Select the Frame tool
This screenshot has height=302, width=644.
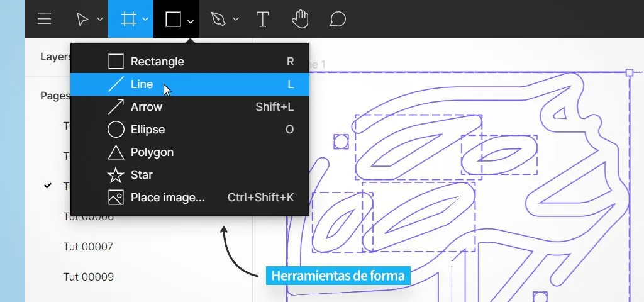[129, 19]
